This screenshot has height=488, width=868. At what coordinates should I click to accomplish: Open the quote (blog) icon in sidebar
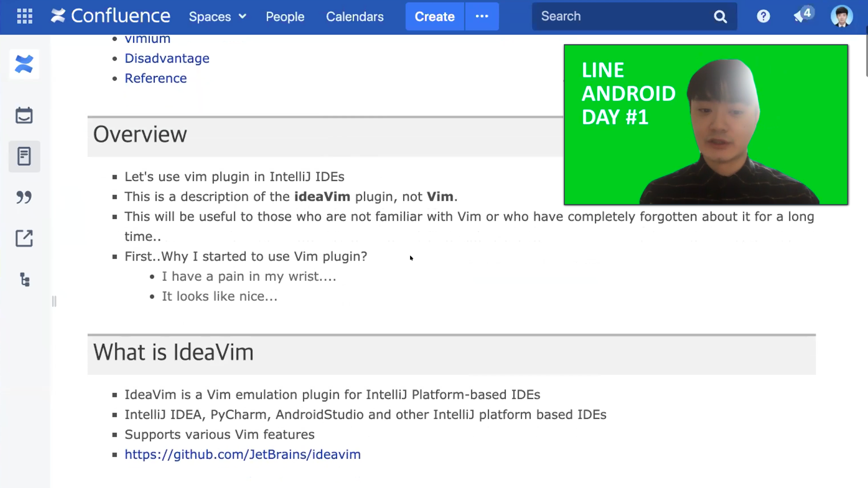(24, 197)
